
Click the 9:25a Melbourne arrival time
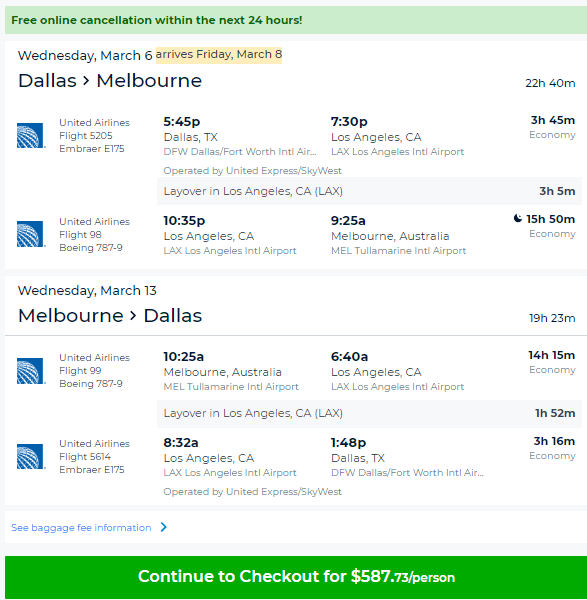coord(348,220)
